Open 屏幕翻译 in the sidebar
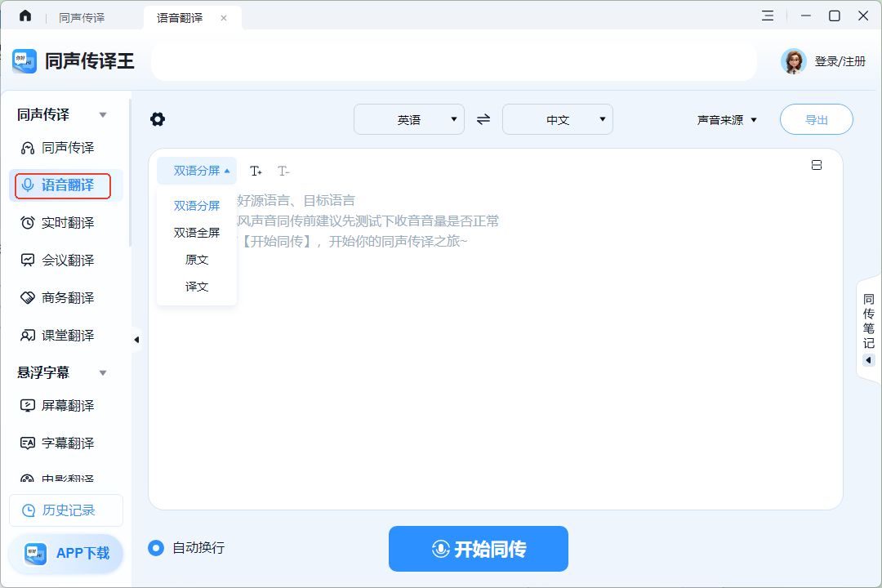The image size is (882, 588). tap(68, 406)
